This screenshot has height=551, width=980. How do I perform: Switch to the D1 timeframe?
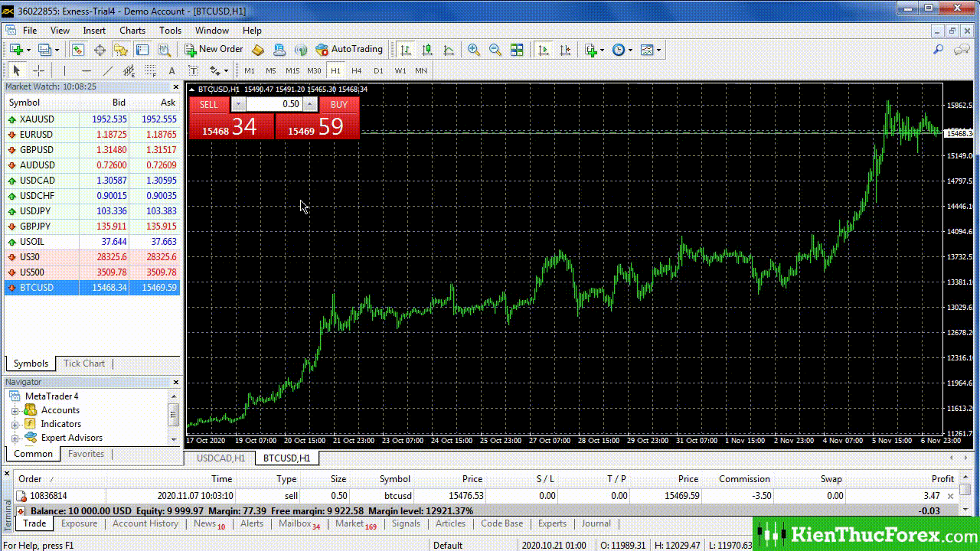tap(378, 70)
